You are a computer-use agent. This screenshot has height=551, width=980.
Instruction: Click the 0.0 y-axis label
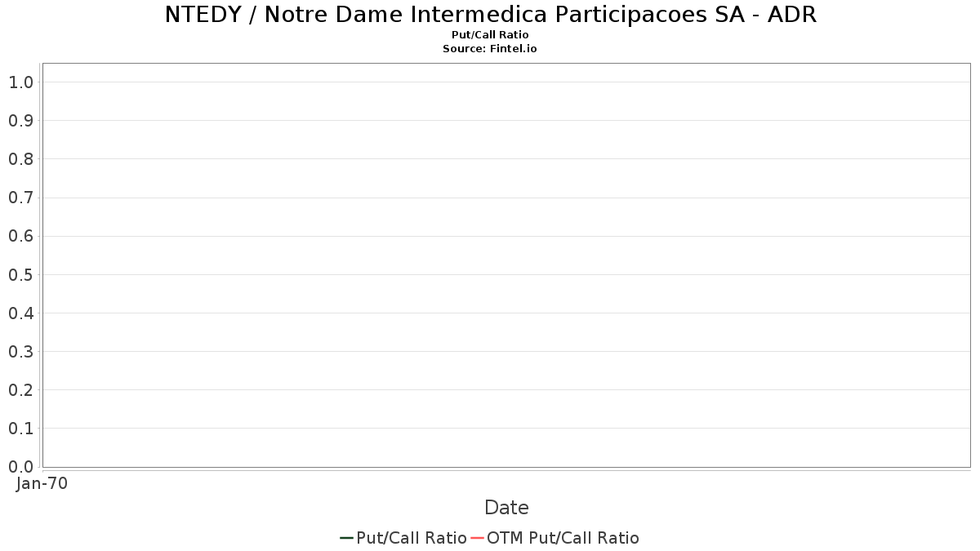(20, 467)
